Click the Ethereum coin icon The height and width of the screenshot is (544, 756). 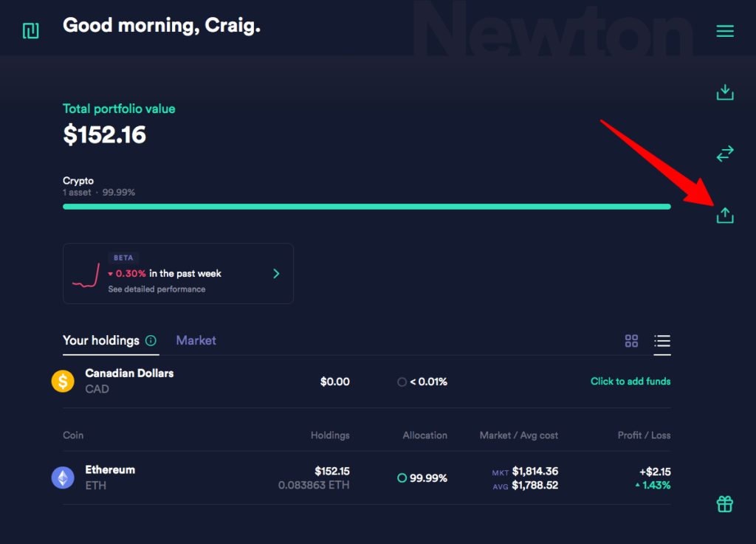(x=63, y=478)
